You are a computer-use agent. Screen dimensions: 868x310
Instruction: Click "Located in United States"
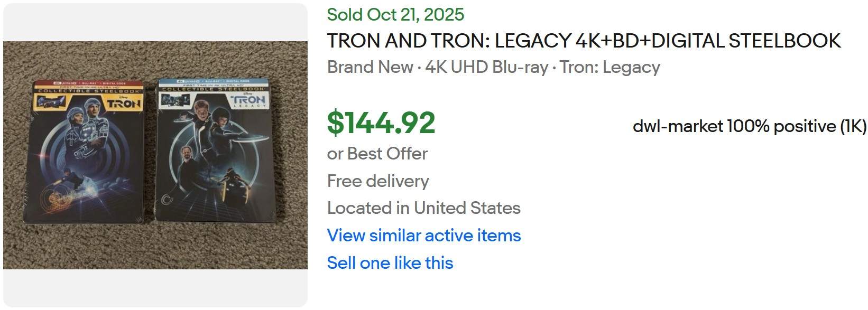click(423, 208)
